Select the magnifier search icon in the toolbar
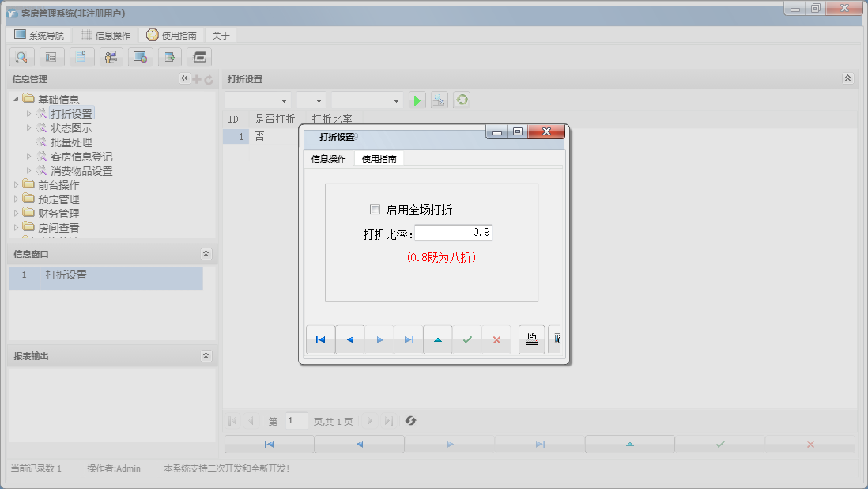Screen dimensions: 868x489 pos(21,57)
